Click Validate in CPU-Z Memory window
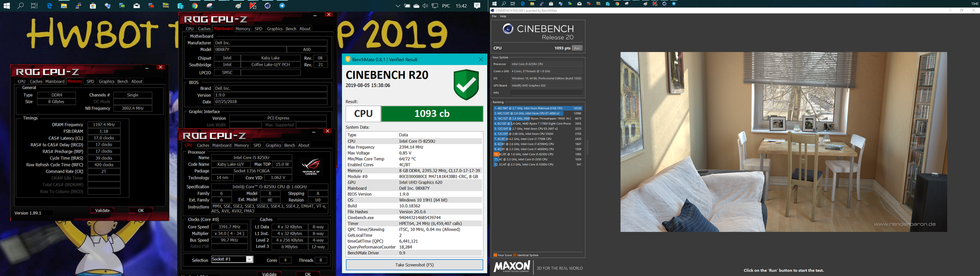Viewport: 980px width, 276px height. [103, 211]
